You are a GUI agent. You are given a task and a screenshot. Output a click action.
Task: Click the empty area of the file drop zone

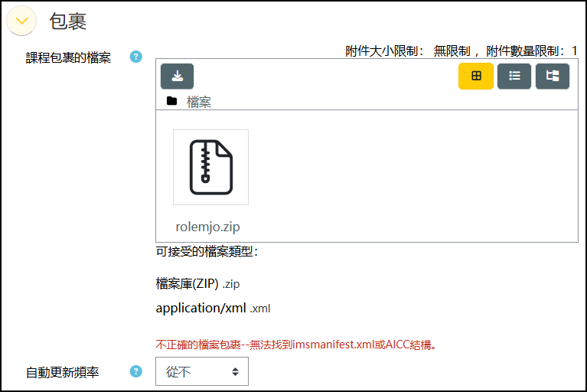[x=412, y=176]
